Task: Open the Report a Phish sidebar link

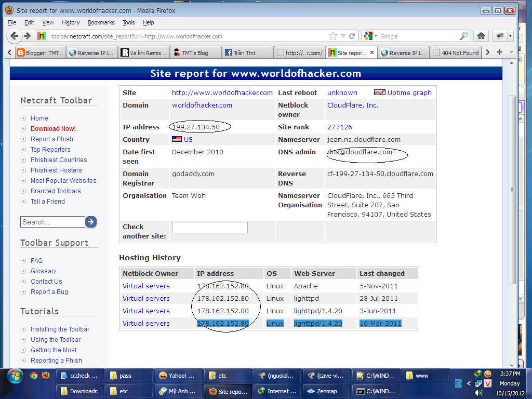Action: [x=52, y=139]
